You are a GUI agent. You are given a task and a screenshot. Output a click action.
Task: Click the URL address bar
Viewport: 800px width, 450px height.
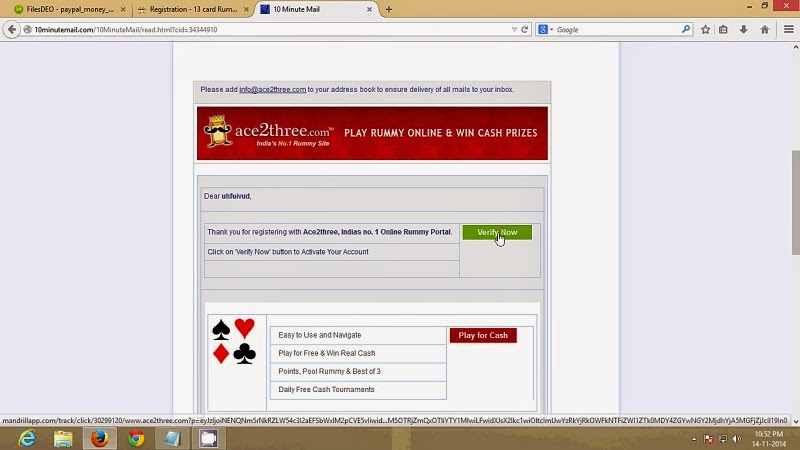click(x=270, y=30)
